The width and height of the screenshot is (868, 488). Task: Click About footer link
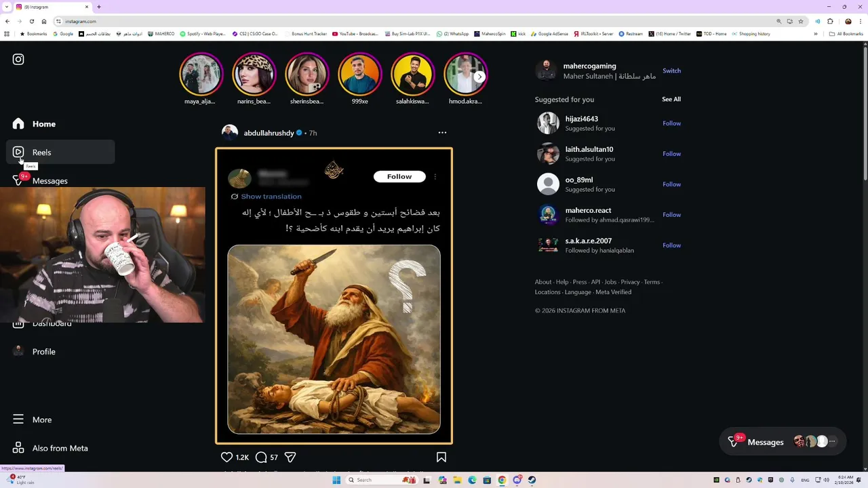point(542,282)
